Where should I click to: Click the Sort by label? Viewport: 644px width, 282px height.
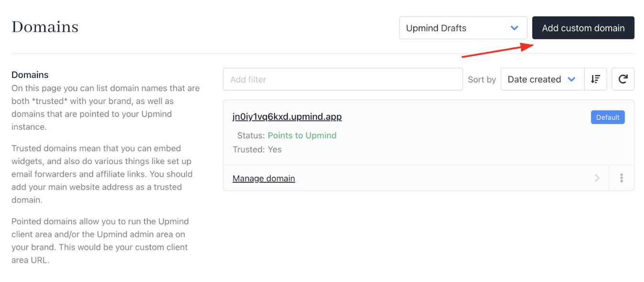pyautogui.click(x=482, y=79)
